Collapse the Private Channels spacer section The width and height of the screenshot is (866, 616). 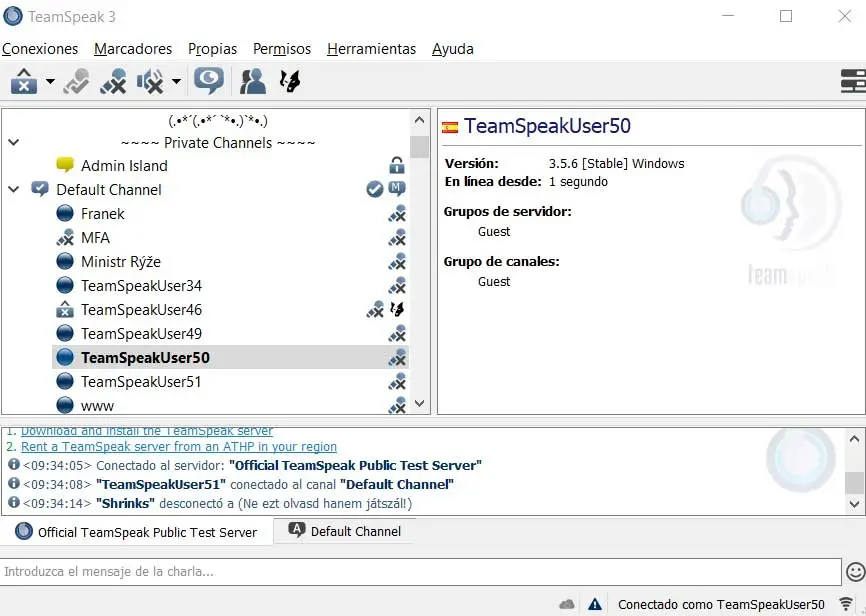coord(14,142)
